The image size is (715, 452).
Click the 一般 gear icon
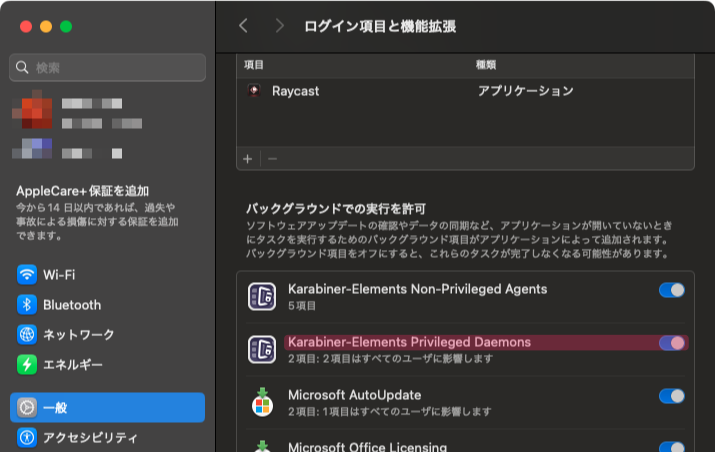pyautogui.click(x=27, y=407)
